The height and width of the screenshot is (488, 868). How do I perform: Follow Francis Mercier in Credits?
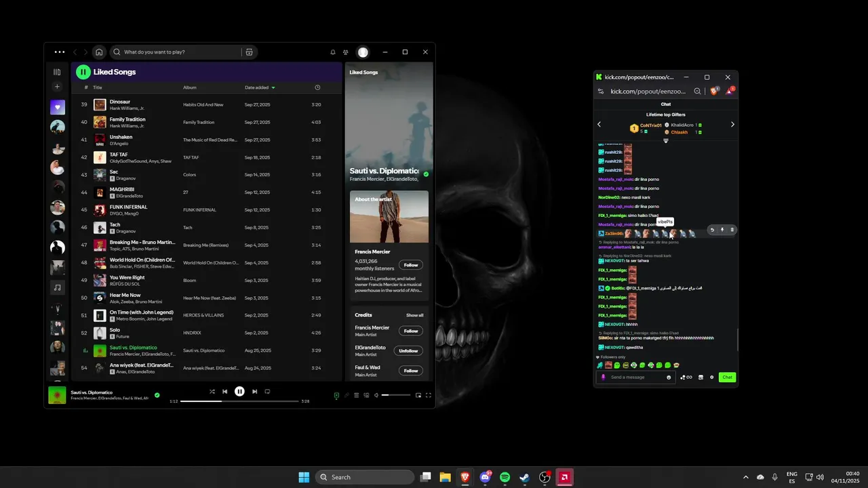pos(410,331)
